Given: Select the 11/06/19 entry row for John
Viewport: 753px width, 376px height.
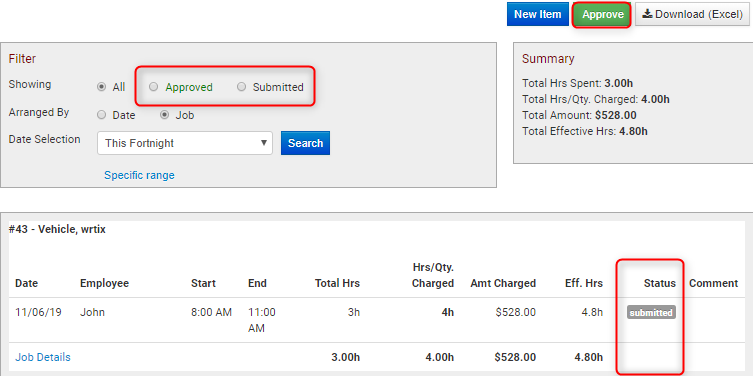Looking at the screenshot, I should click(376, 320).
